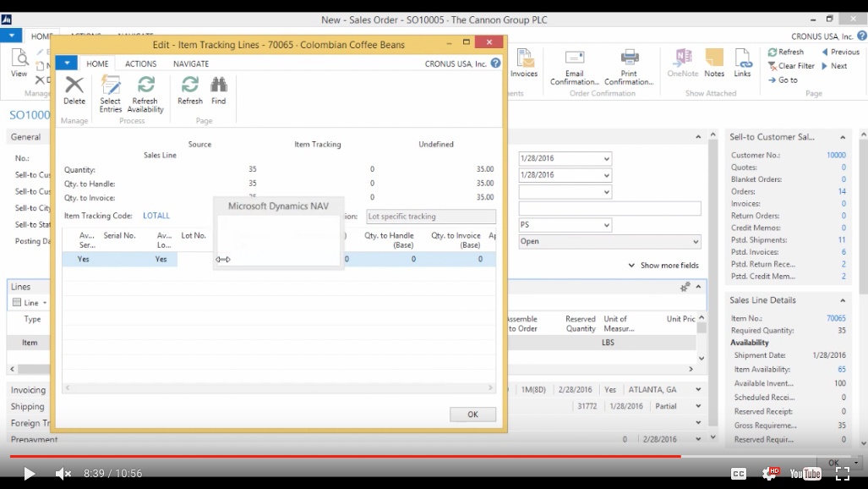
Task: Expand Show more fields
Action: click(x=663, y=266)
